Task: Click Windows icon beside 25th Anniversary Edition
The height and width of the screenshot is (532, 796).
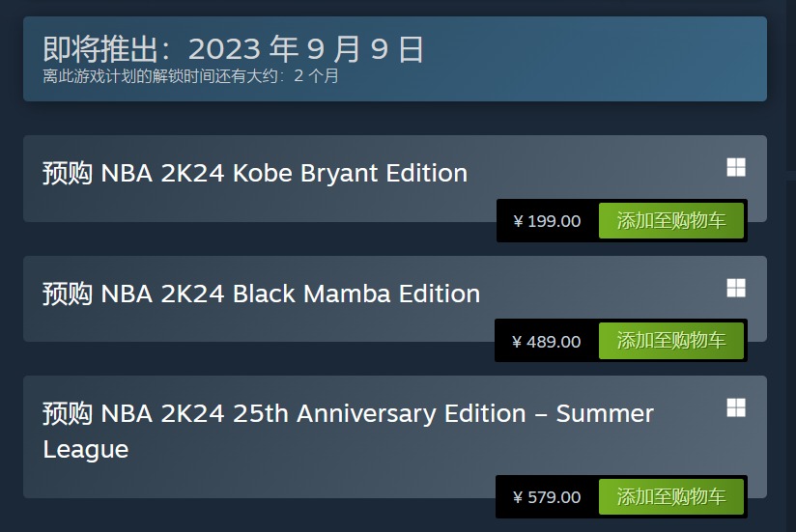Action: point(736,407)
